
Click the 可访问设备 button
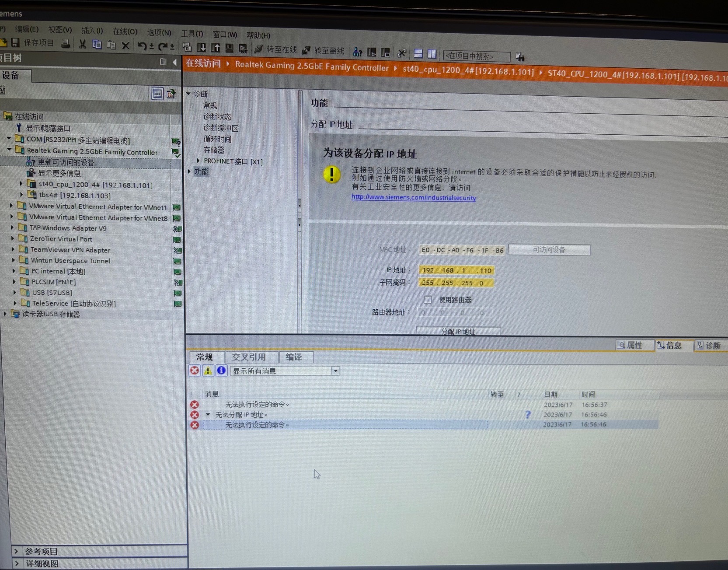click(x=549, y=250)
